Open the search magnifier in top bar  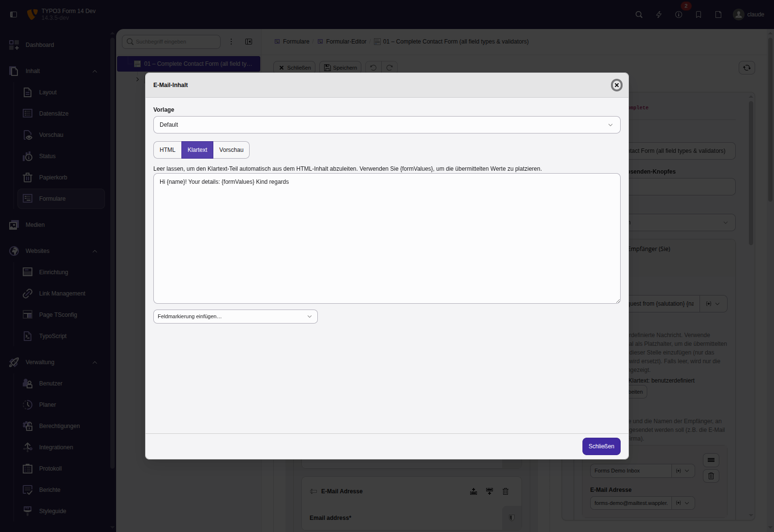tap(639, 15)
